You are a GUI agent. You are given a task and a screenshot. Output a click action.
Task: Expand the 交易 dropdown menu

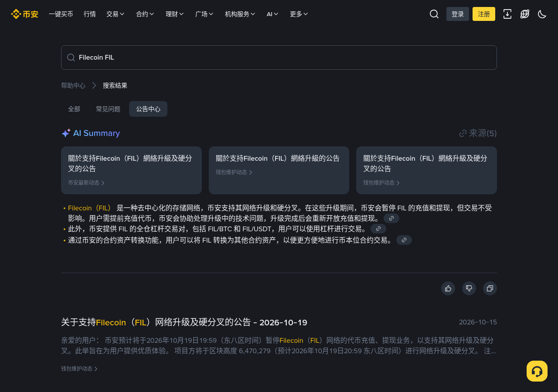point(116,14)
